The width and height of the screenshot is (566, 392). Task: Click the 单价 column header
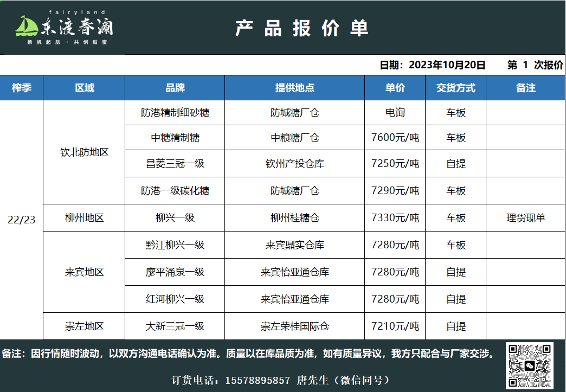(x=395, y=88)
